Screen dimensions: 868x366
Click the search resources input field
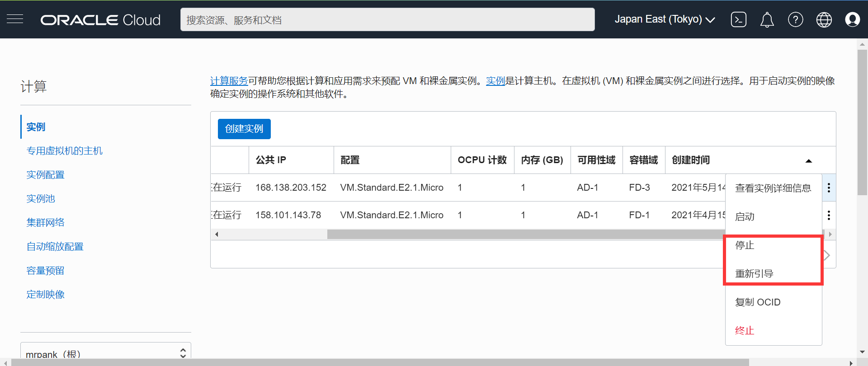(387, 19)
